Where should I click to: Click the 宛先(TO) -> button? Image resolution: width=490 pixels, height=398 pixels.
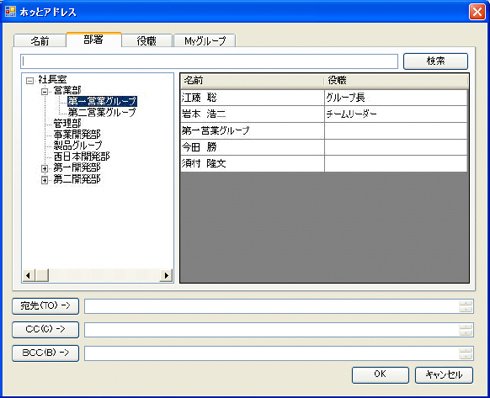tap(46, 306)
